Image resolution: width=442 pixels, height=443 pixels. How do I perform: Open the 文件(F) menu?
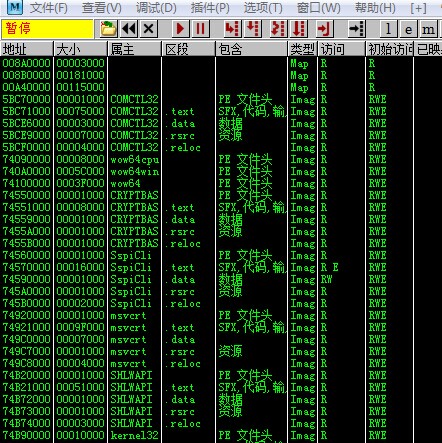point(49,8)
